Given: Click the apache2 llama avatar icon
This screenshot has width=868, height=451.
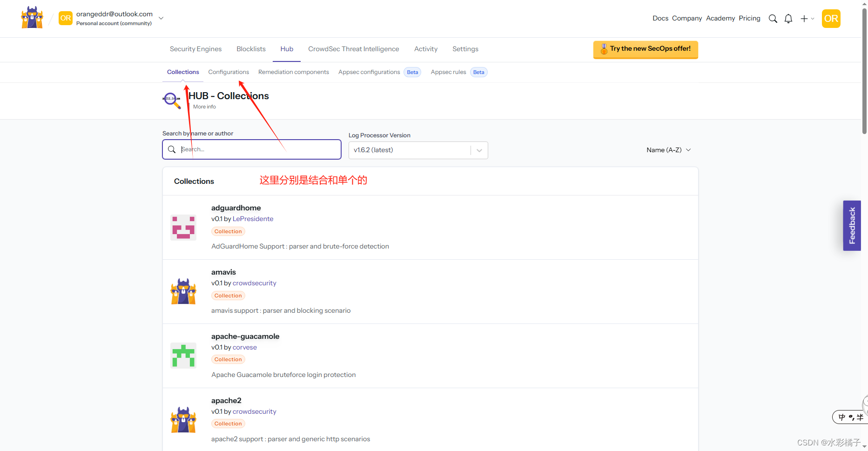Looking at the screenshot, I should [183, 420].
